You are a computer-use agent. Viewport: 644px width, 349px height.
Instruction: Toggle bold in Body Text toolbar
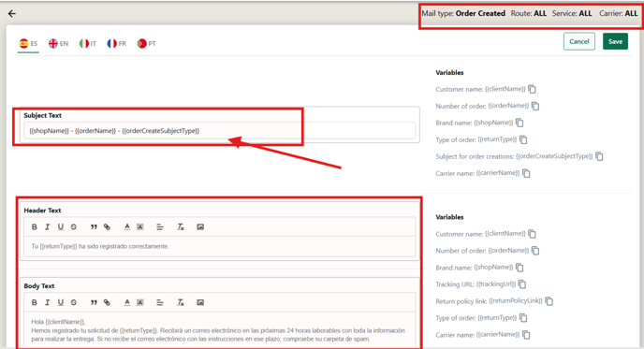click(35, 302)
